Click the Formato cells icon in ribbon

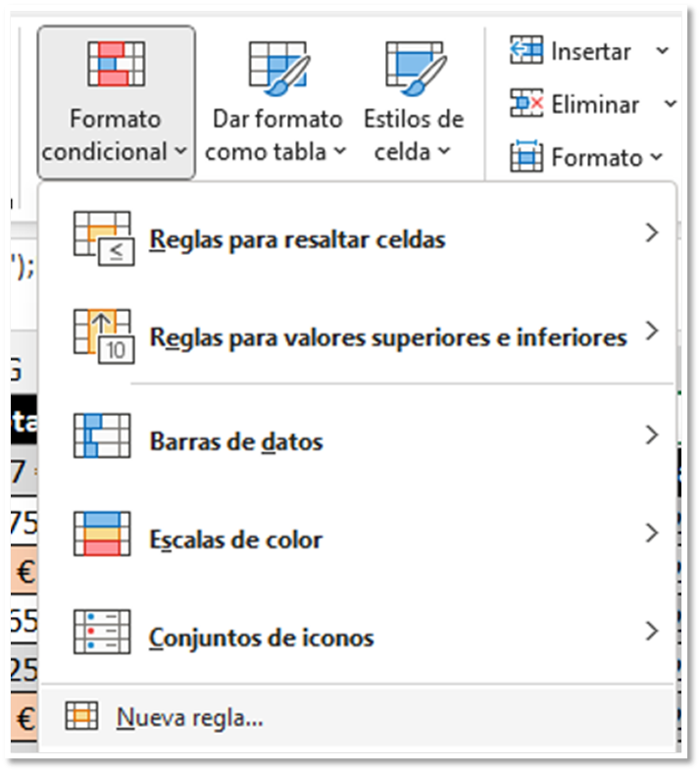526,156
